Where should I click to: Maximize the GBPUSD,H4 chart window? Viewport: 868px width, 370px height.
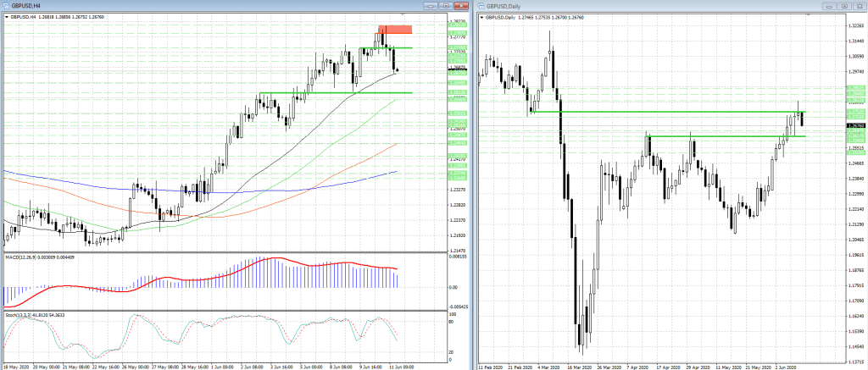[446, 6]
